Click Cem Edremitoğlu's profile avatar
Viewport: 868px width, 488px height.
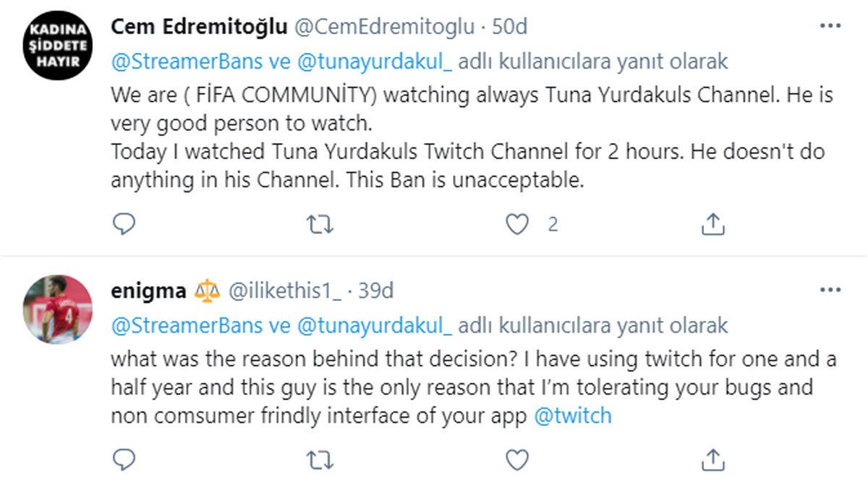[59, 43]
